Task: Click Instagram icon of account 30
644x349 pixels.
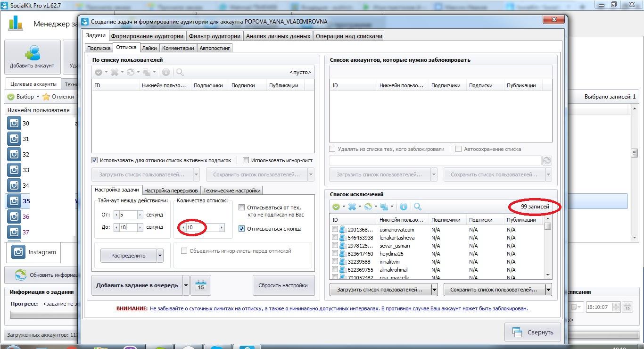Action: pyautogui.click(x=14, y=124)
